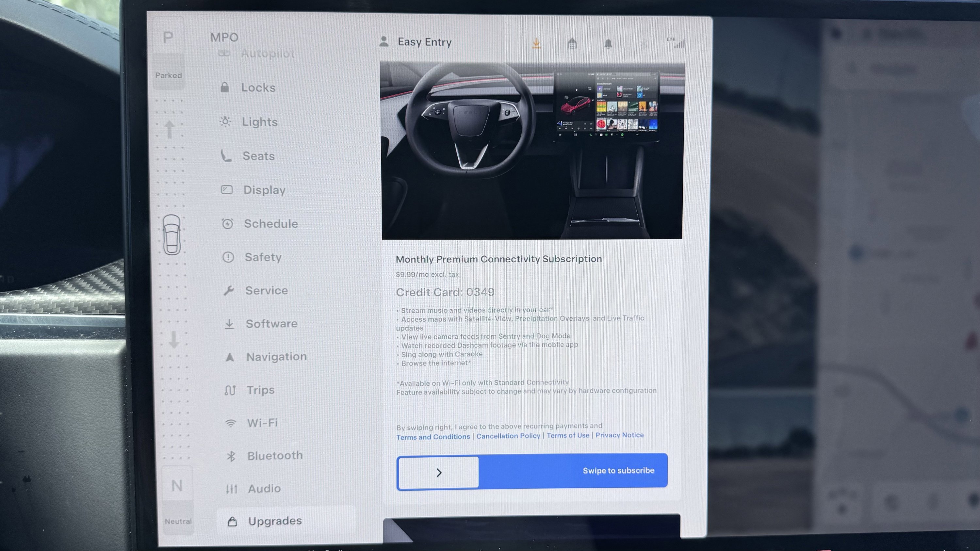Tap the car outline on the gear strip
This screenshot has height=551, width=980.
171,235
